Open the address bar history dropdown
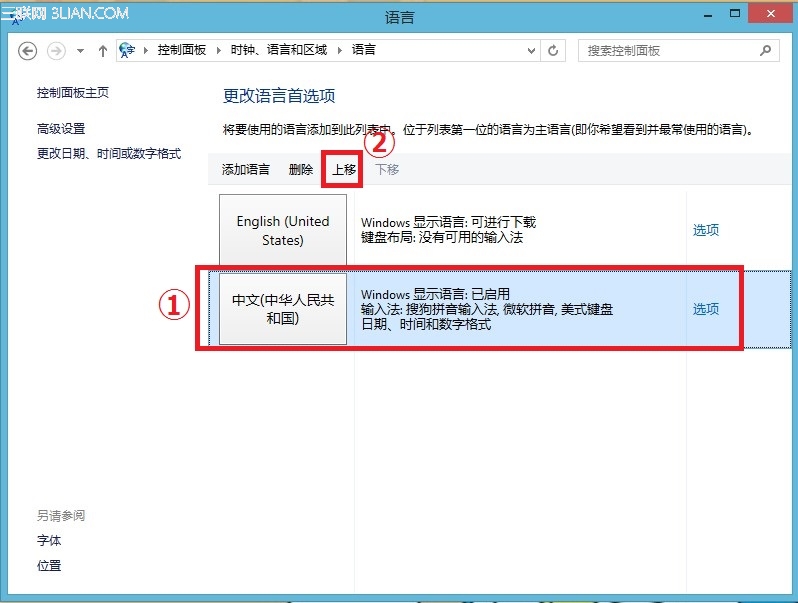The height and width of the screenshot is (603, 798). coord(531,51)
